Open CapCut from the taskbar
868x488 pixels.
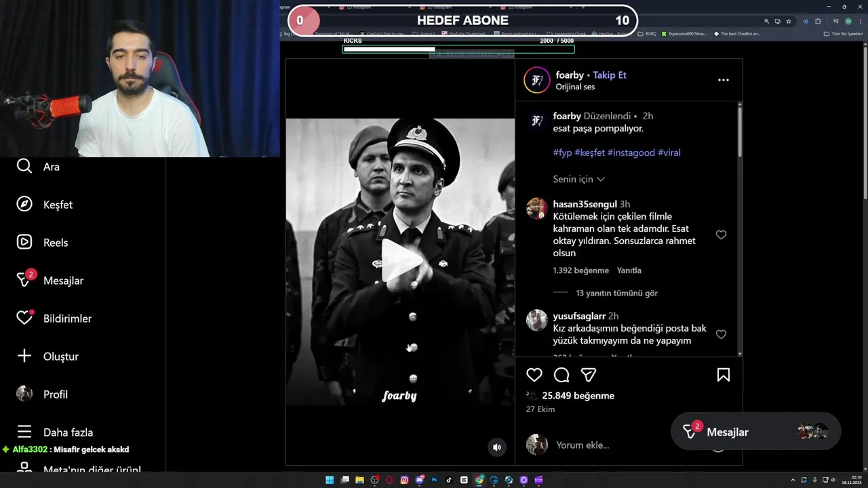click(464, 480)
